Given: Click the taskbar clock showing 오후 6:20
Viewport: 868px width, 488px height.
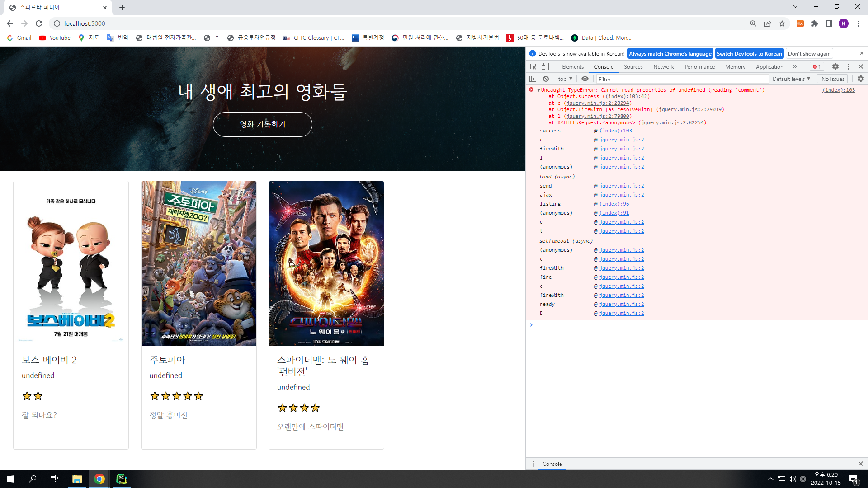Looking at the screenshot, I should (x=826, y=479).
